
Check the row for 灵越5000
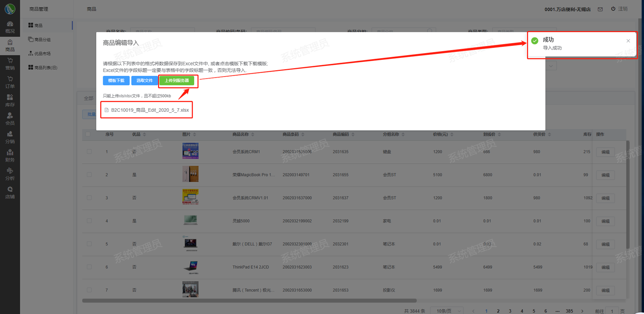point(89,221)
